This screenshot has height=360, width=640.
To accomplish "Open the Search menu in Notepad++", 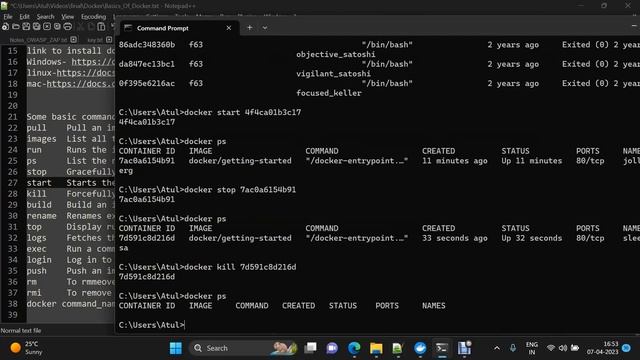I will pyautogui.click(x=45, y=17).
